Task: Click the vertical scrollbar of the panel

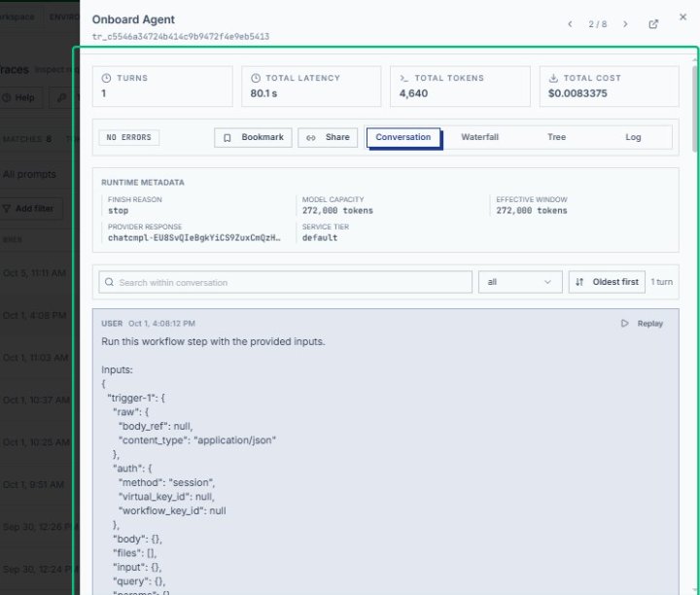Action: pos(694,109)
